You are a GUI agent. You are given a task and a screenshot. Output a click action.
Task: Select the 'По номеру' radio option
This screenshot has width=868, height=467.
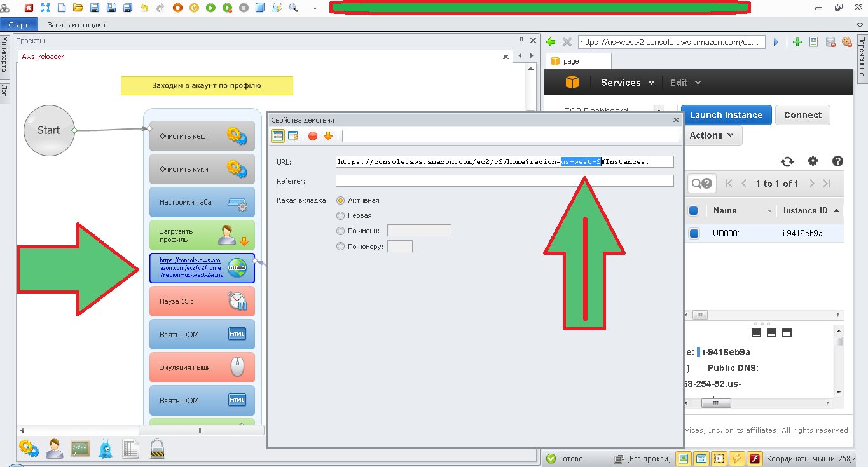(341, 246)
